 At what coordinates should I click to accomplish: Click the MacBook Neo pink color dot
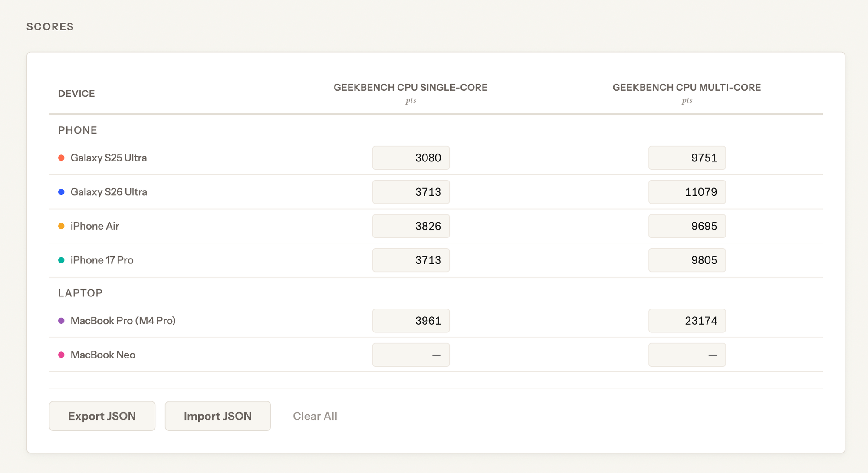tap(61, 355)
